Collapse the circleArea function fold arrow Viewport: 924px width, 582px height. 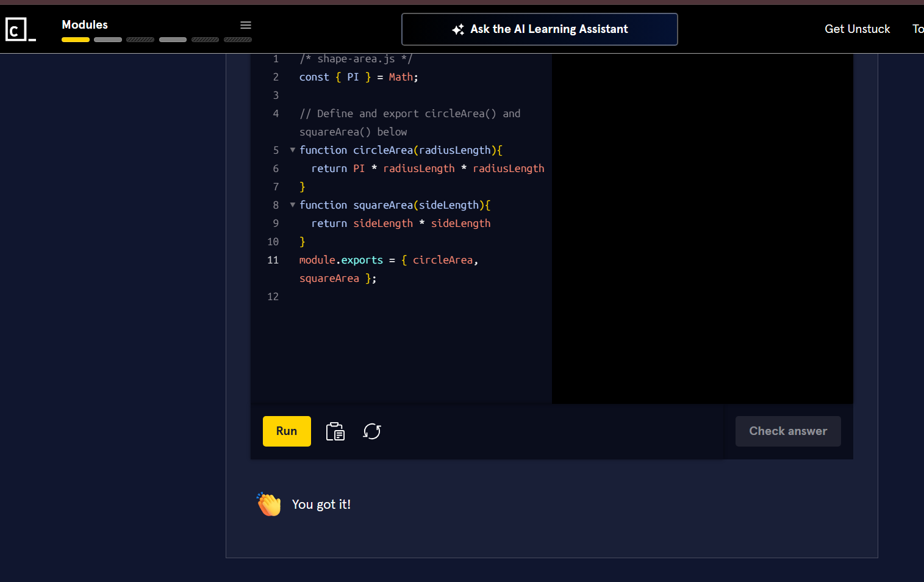point(293,150)
